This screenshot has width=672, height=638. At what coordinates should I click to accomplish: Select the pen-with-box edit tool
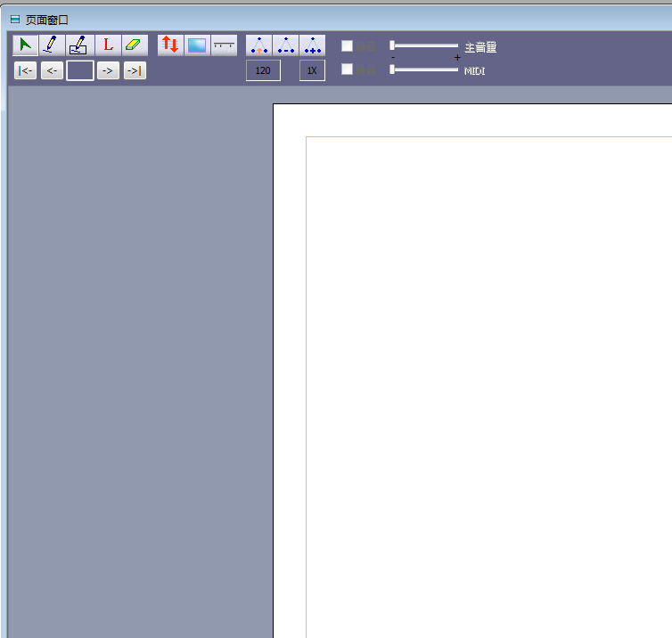pos(80,45)
